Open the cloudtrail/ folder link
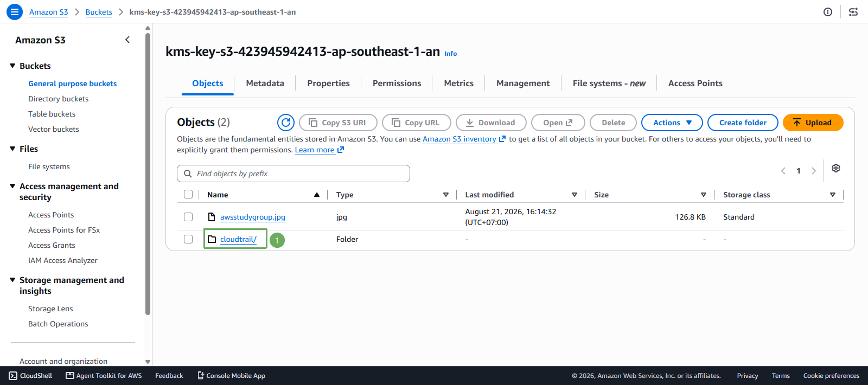The image size is (868, 385). pos(239,239)
